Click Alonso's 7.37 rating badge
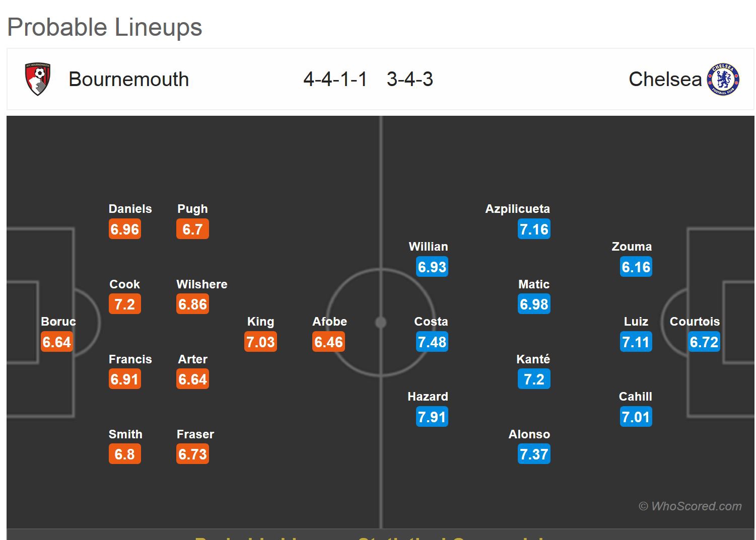This screenshot has width=756, height=540. (534, 454)
